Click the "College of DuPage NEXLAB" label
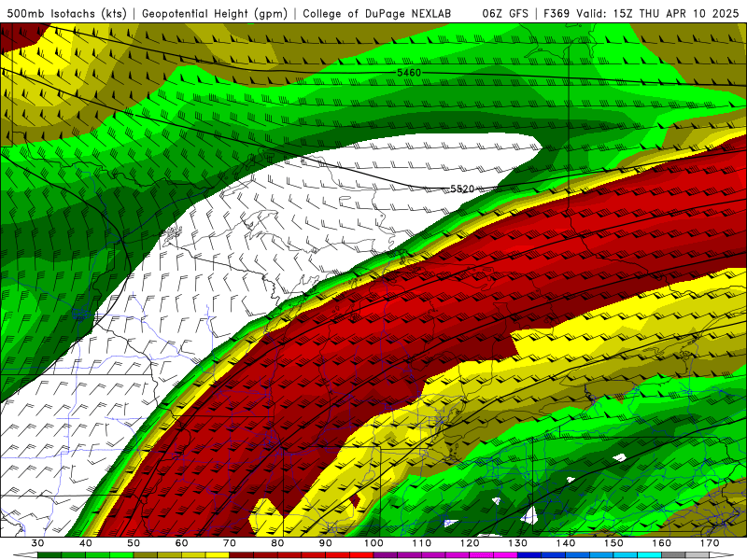Image resolution: width=747 pixels, height=560 pixels. tap(376, 13)
